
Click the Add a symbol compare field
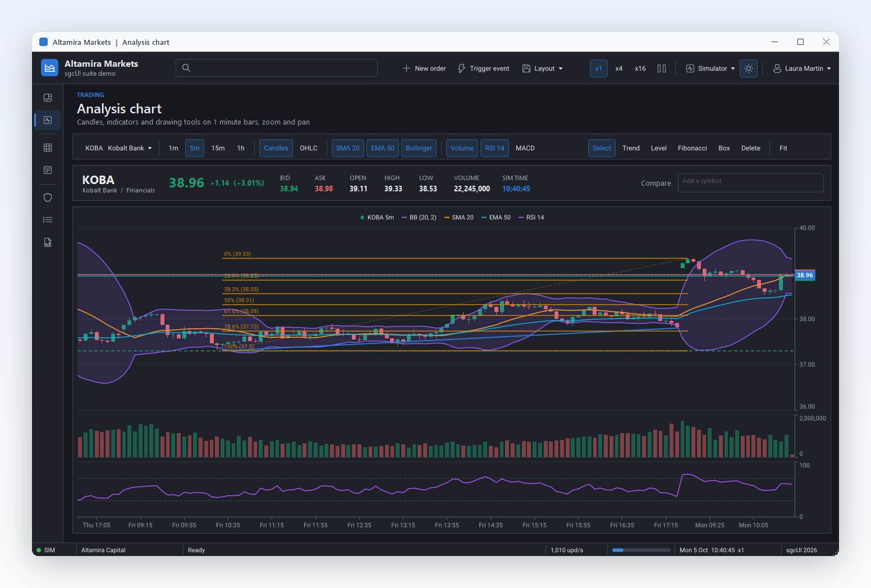[750, 183]
